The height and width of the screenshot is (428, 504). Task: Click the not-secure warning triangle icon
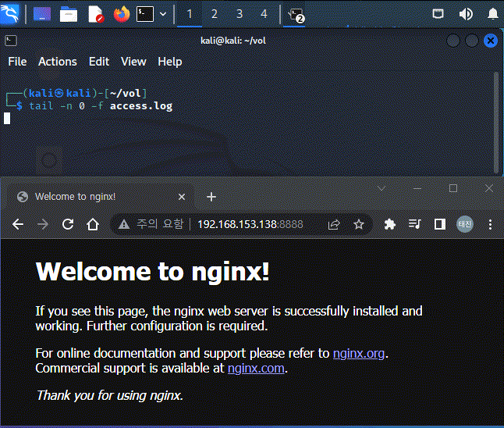click(x=124, y=224)
